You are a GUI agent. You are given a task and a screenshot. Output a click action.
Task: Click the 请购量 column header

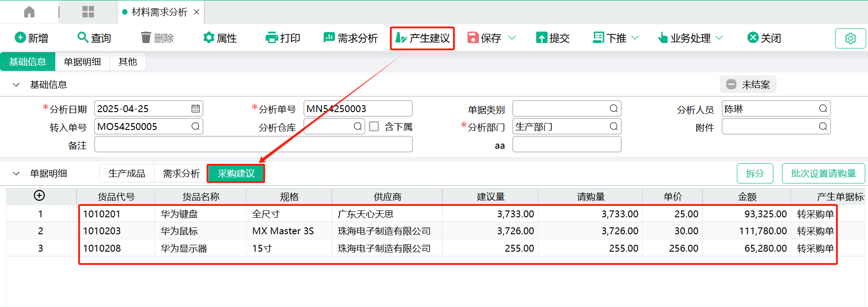[591, 197]
